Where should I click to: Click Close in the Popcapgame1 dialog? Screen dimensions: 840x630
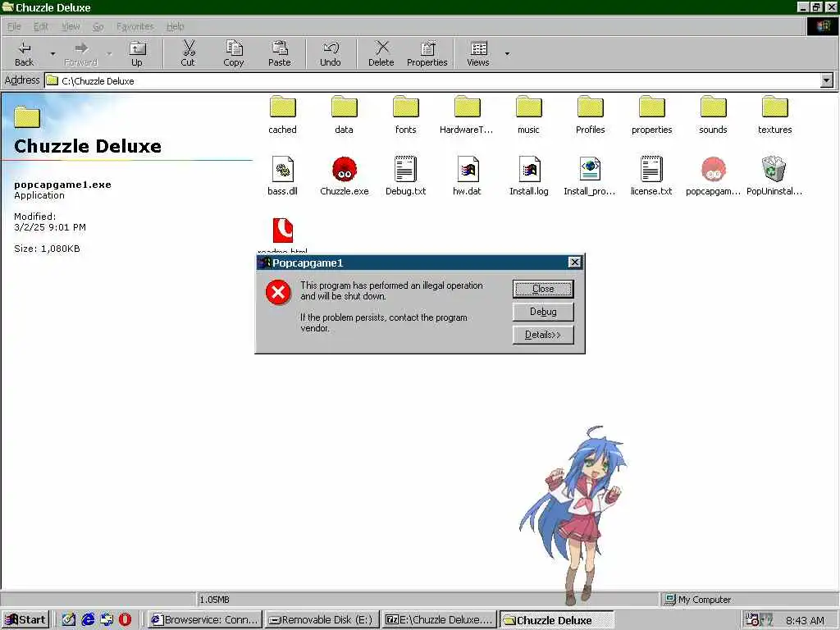tap(543, 289)
